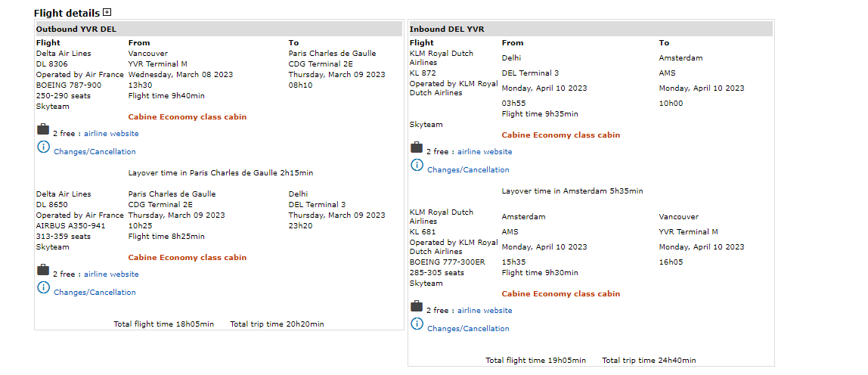
Task: Click info icon for Paris–Delhi flight
Action: tap(43, 287)
